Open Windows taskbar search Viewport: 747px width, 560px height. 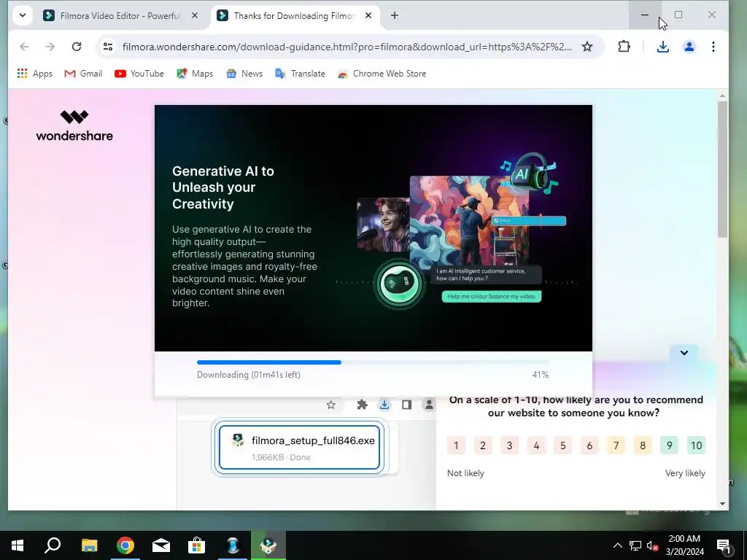pos(53,545)
